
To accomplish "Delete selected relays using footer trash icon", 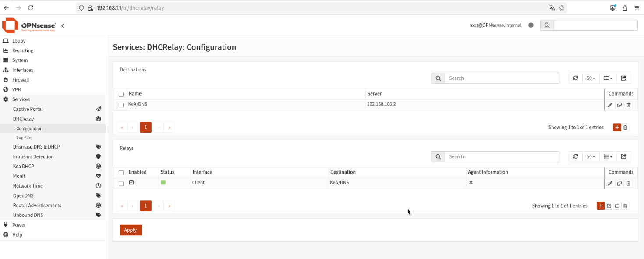I will click(626, 206).
